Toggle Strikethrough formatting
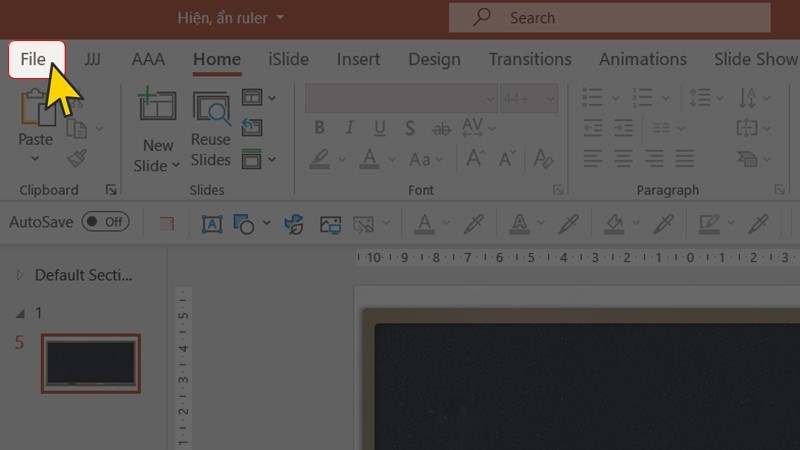800x450 pixels. pyautogui.click(x=441, y=129)
